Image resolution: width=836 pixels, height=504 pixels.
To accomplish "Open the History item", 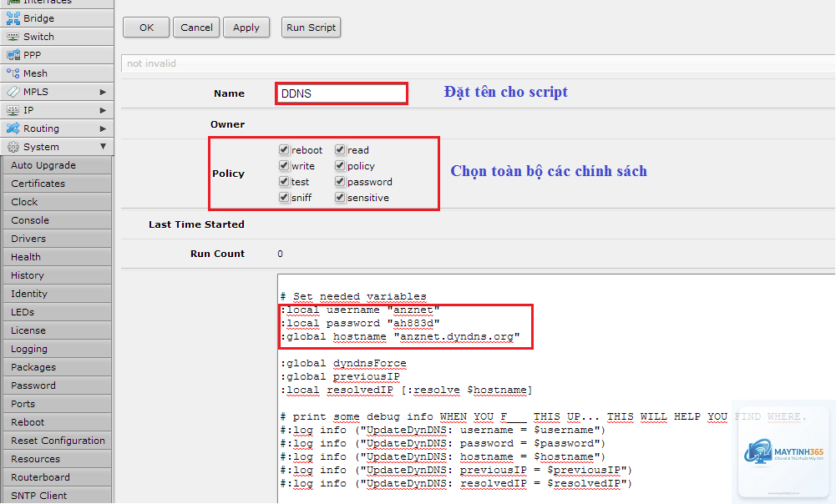I will (x=57, y=275).
